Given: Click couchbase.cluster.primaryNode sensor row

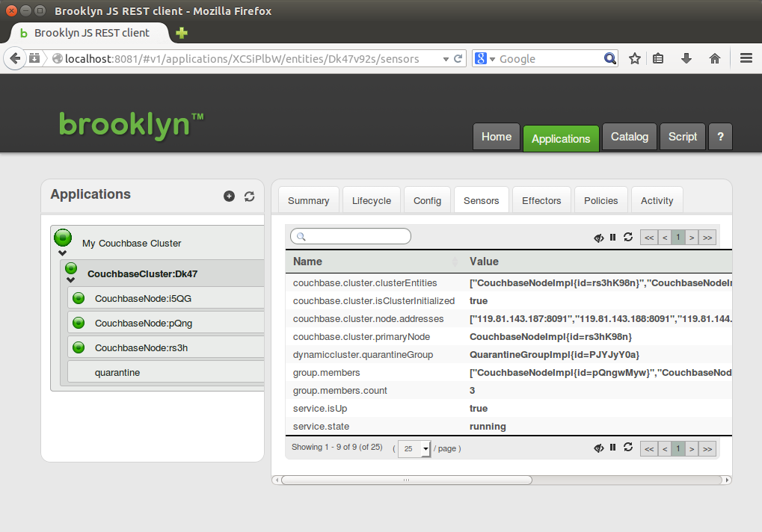Looking at the screenshot, I should point(508,336).
